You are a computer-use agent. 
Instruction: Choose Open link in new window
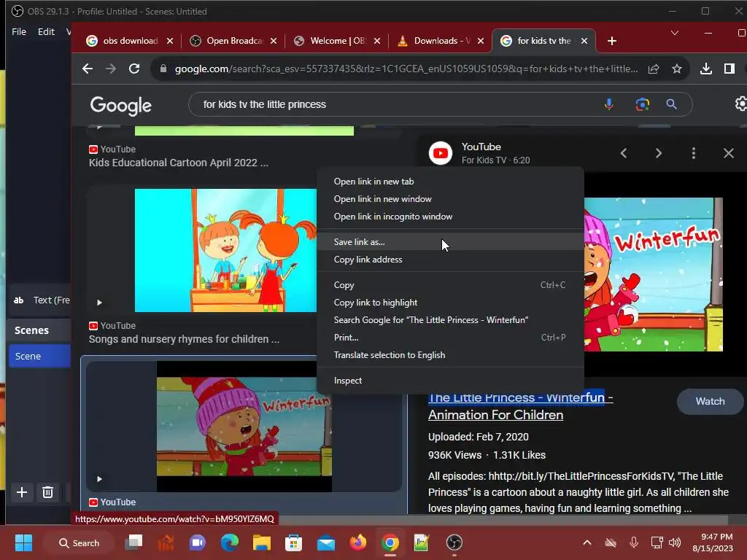(x=450, y=199)
